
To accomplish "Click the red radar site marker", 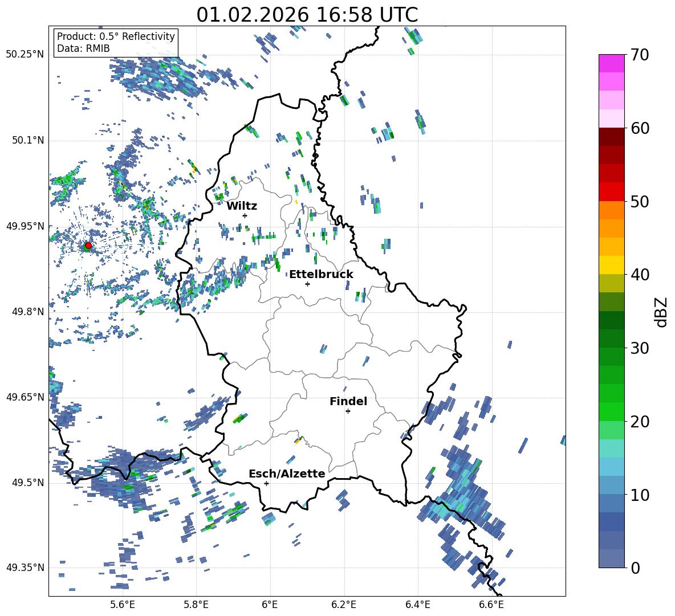I will tap(88, 246).
